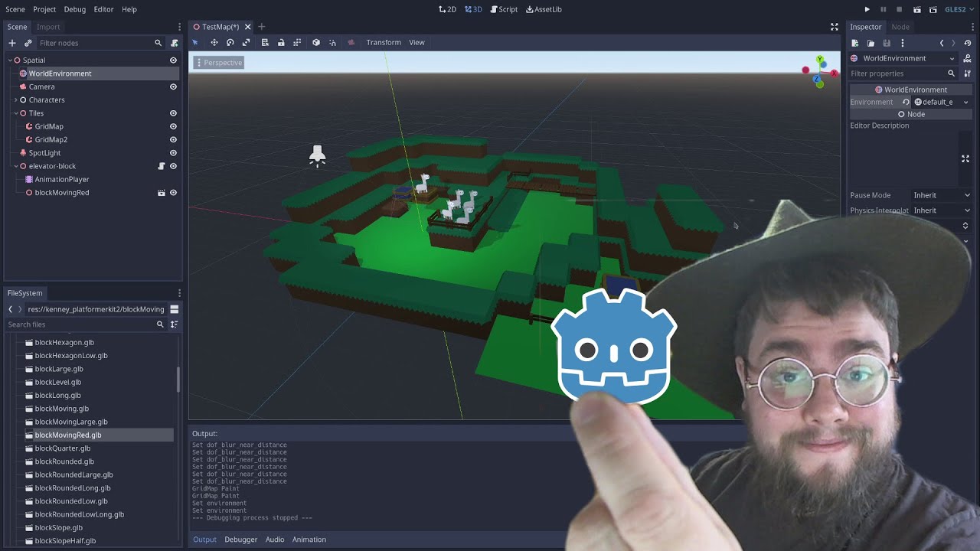Image resolution: width=980 pixels, height=551 pixels.
Task: Switch to the Import tab
Action: click(48, 27)
